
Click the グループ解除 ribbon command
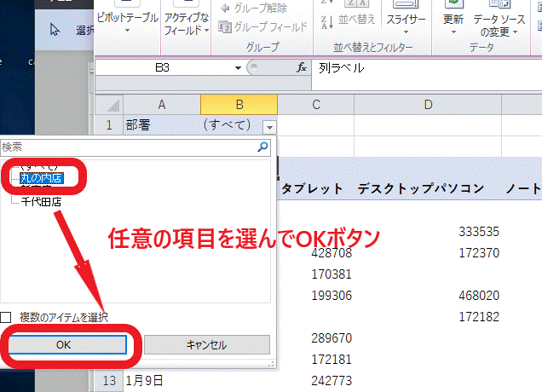point(254,9)
